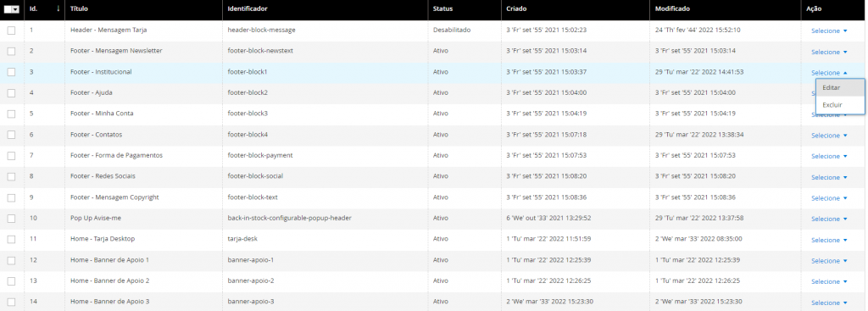
Task: Click the Home - Banner de Apoio 1 row
Action: pos(434,260)
